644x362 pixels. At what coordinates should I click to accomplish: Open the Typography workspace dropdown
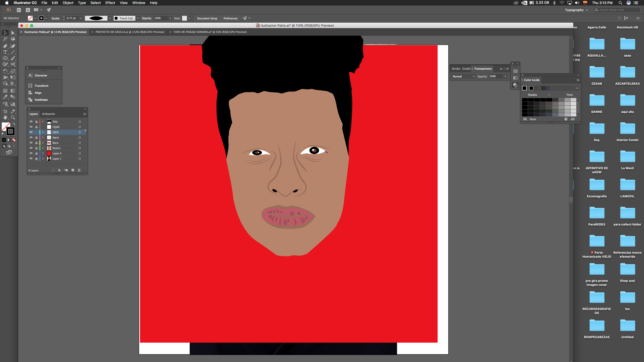pyautogui.click(x=576, y=10)
